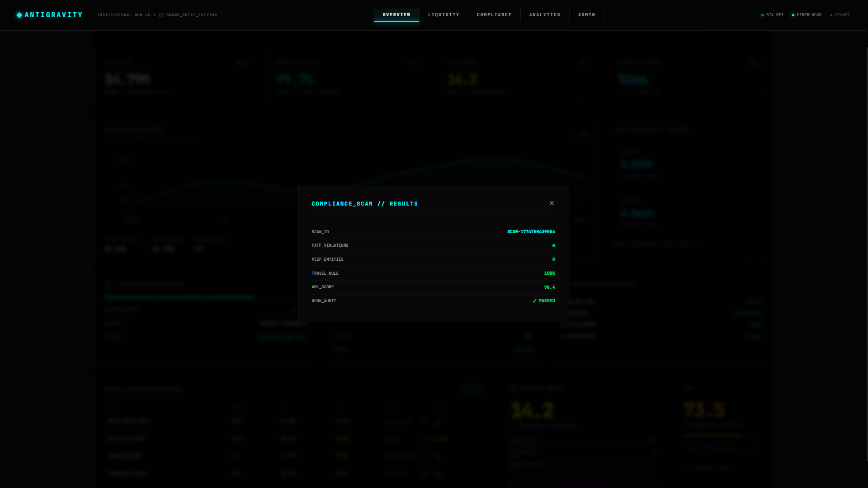The height and width of the screenshot is (488, 868).
Task: Click the HOOK_AUDIT row label
Action: pyautogui.click(x=324, y=301)
